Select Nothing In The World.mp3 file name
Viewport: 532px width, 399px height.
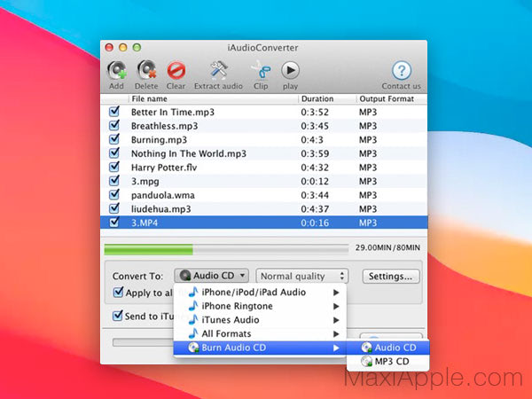coord(189,153)
